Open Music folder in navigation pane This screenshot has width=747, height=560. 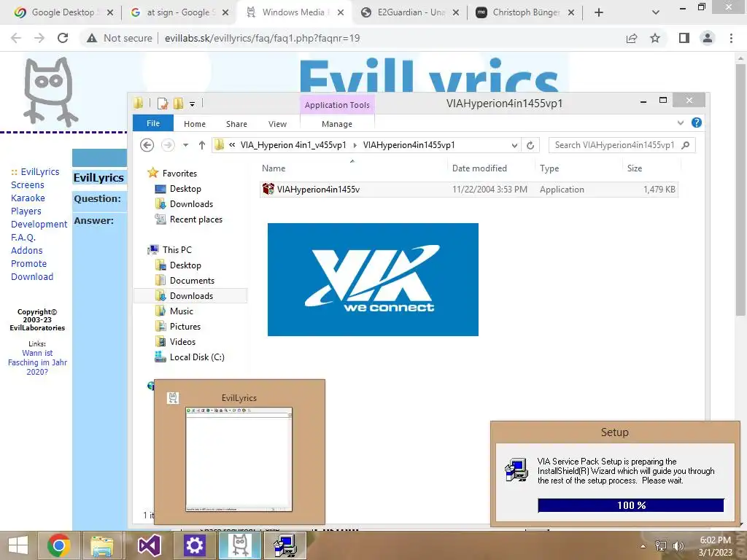pos(181,311)
